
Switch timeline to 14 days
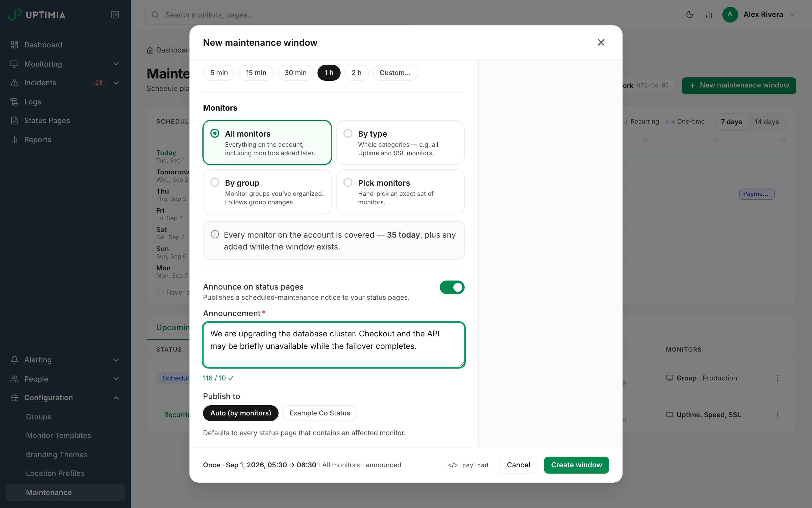click(x=767, y=122)
